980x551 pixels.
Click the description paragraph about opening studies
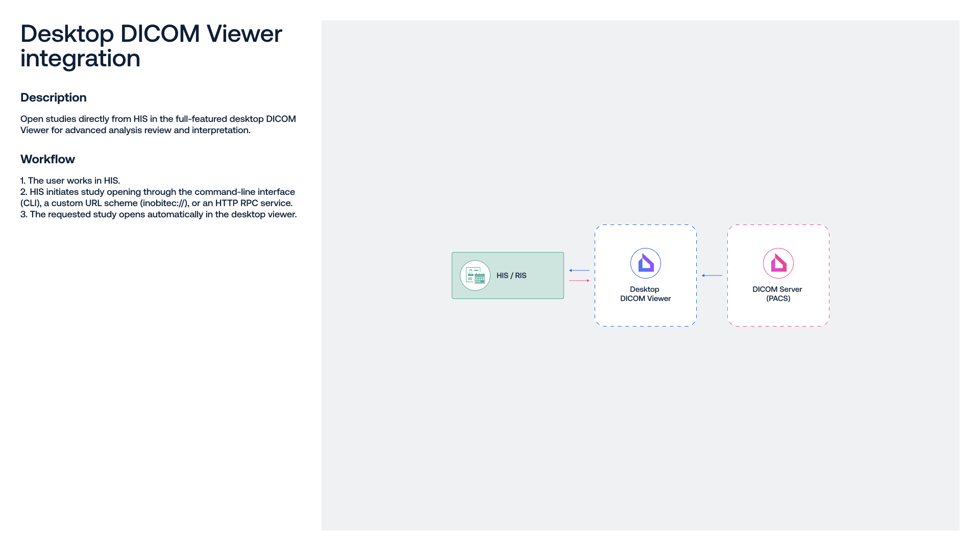point(158,124)
